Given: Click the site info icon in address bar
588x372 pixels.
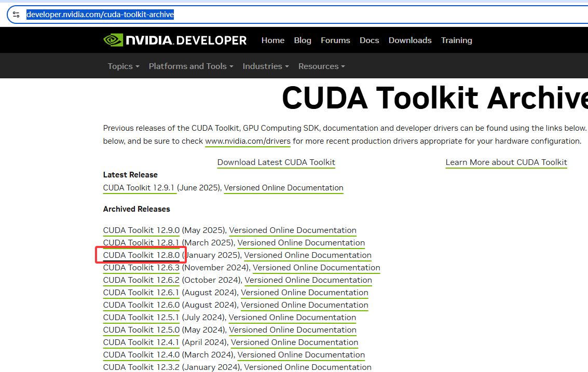Looking at the screenshot, I should [x=16, y=15].
